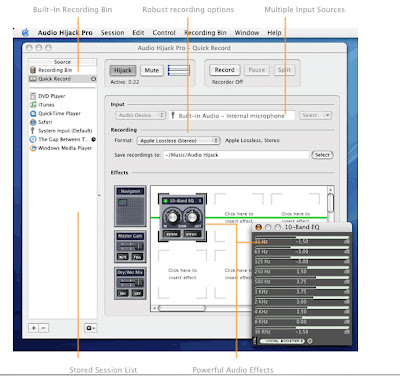The image size is (400, 376).
Task: Click the round icon beside EQ preset selector
Action: pyautogui.click(x=310, y=341)
